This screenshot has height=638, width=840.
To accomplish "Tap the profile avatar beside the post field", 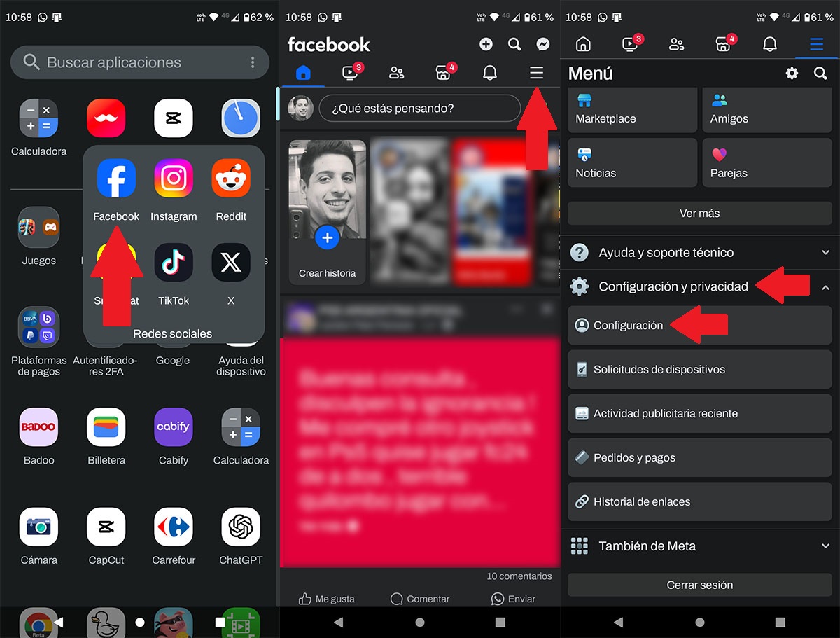I will coord(301,109).
